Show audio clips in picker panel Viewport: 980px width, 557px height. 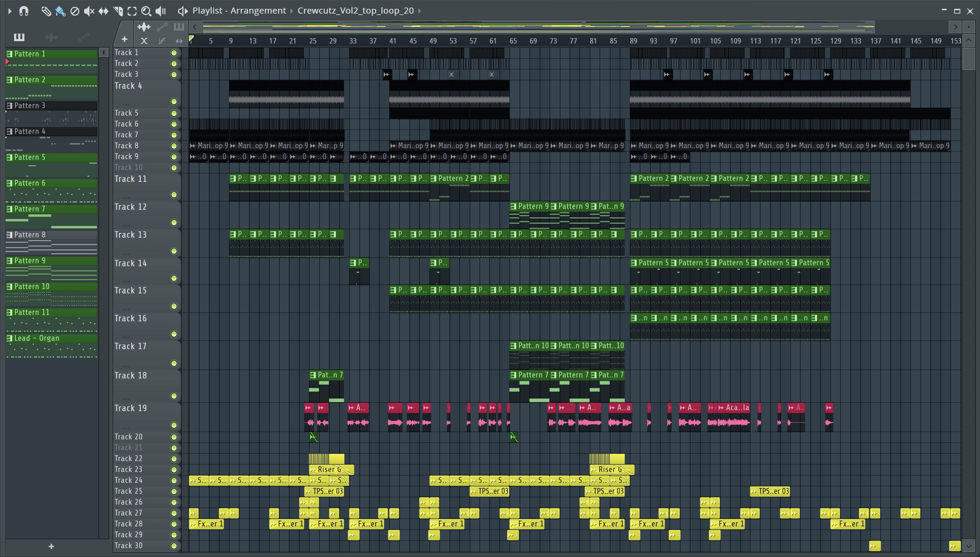click(x=51, y=37)
